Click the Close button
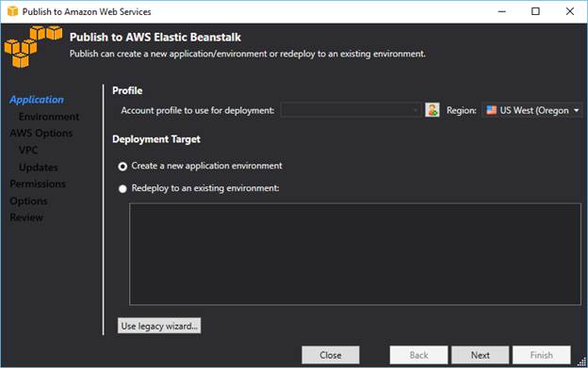Screen dimensions: 588x368 pos(331,355)
